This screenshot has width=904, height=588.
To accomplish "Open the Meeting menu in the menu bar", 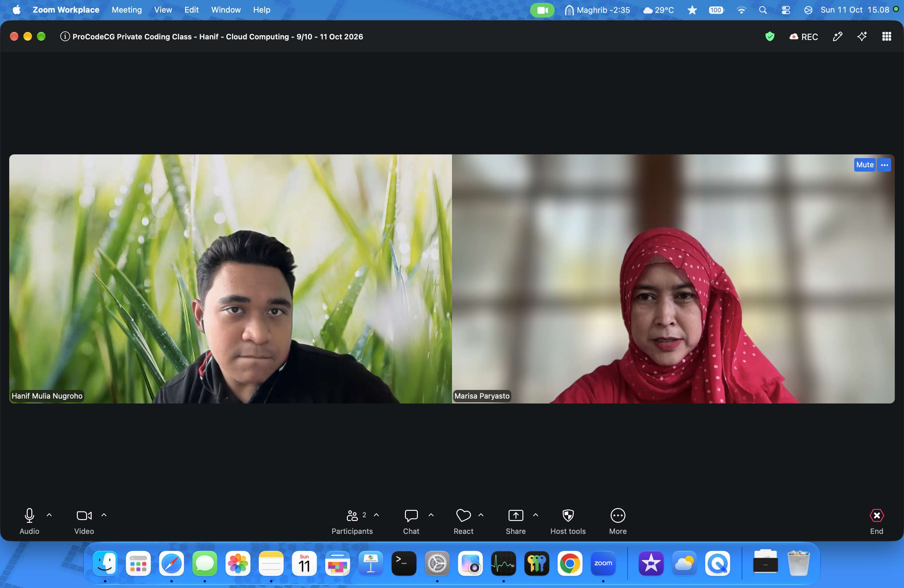I will tap(126, 10).
